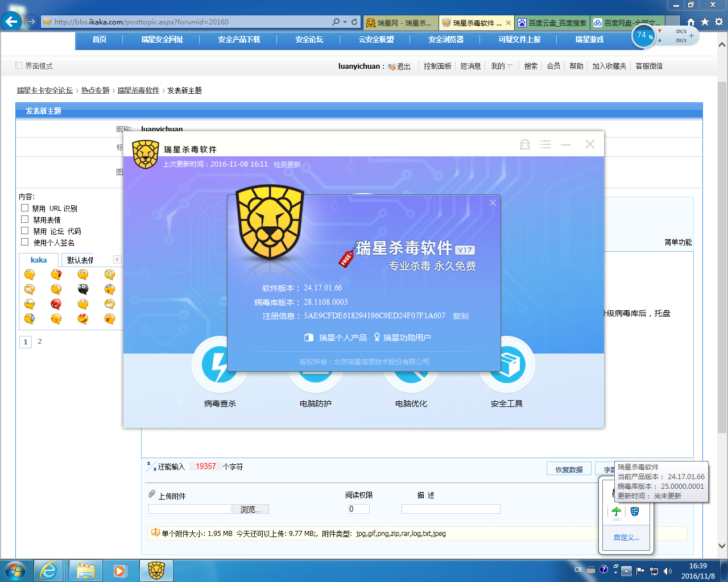
Task: Click the 描述 description input field
Action: tap(451, 509)
